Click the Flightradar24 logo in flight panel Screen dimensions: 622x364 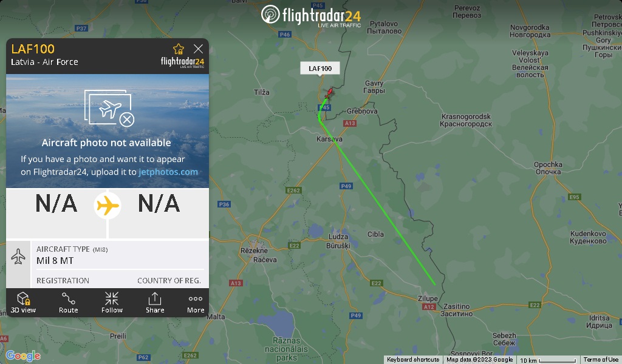click(x=182, y=62)
